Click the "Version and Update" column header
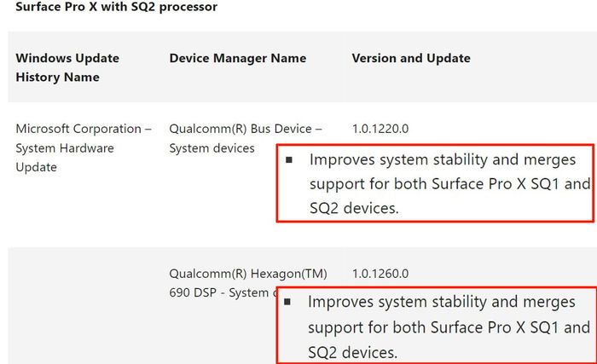This screenshot has height=364, width=597. 411,58
